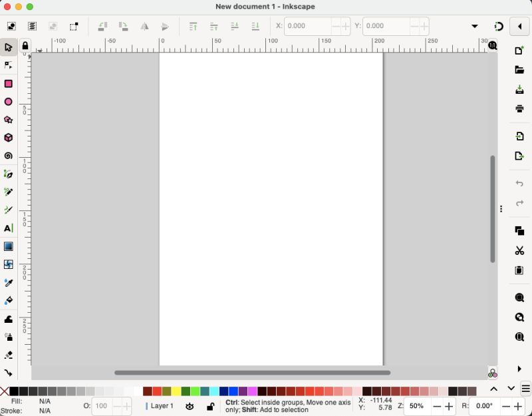Image resolution: width=532 pixels, height=416 pixels.
Task: Toggle the guide lock above the rulers
Action: tap(25, 47)
